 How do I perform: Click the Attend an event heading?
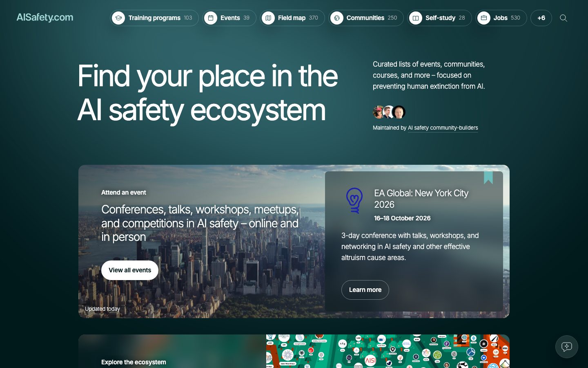(x=124, y=193)
